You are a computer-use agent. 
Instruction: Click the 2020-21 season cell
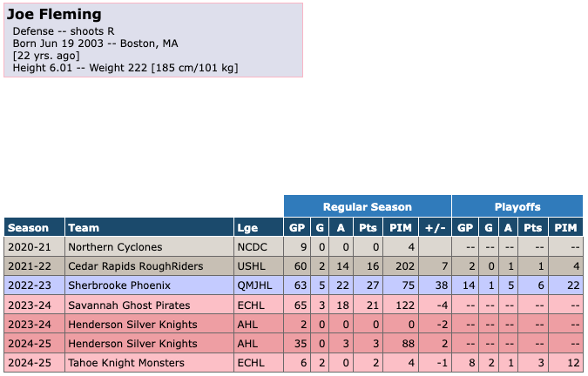30,247
